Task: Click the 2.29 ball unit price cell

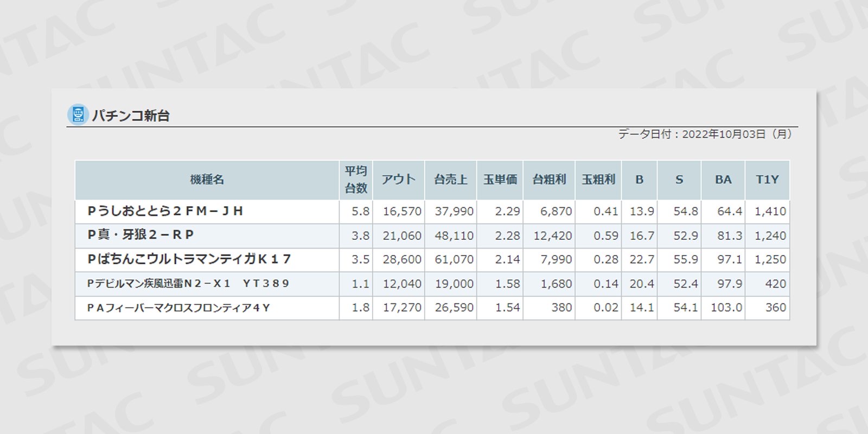Action: click(x=500, y=212)
